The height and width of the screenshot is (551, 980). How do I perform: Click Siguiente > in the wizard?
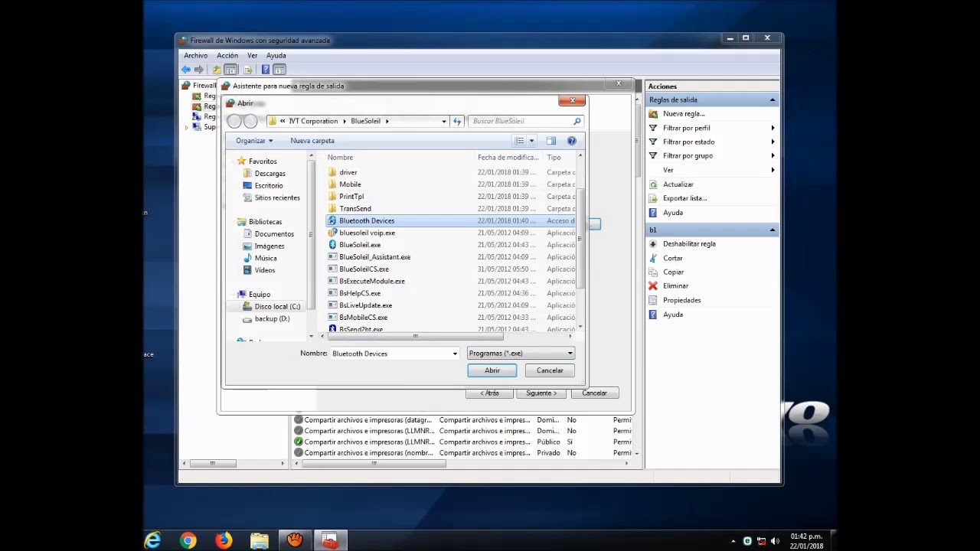click(x=541, y=393)
